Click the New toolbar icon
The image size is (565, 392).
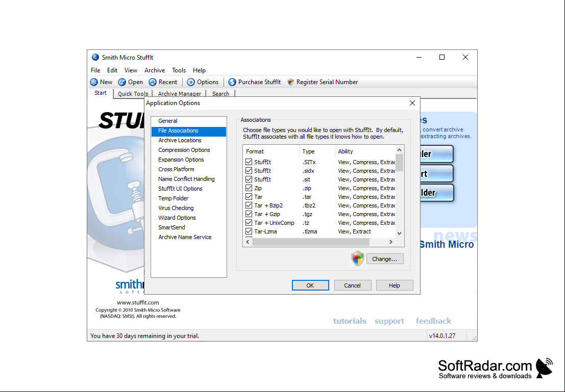94,82
